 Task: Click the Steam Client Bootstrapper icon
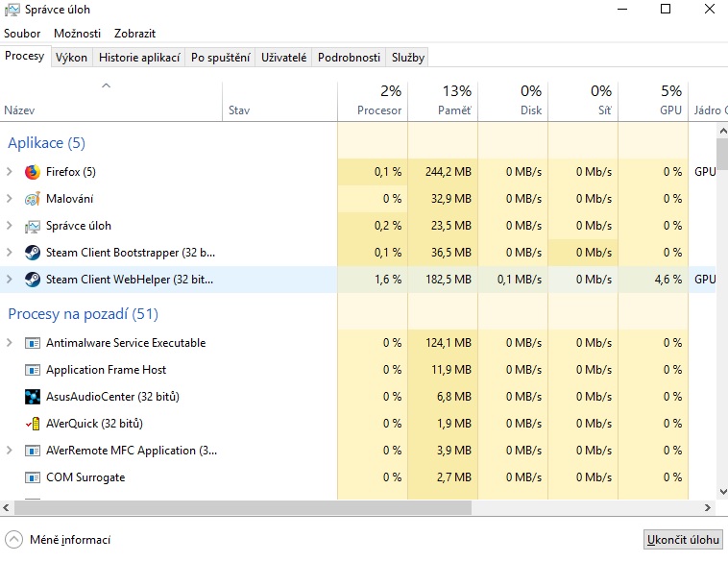pyautogui.click(x=33, y=253)
